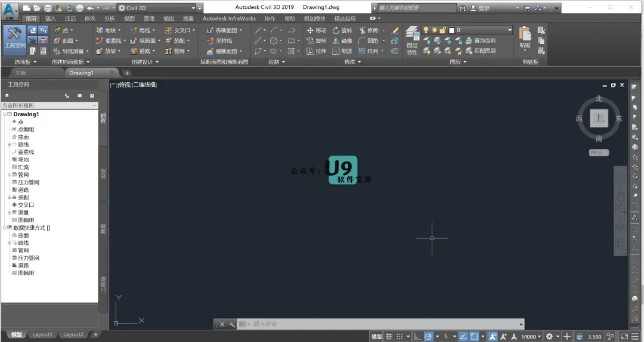This screenshot has width=644, height=342.
Task: Click the 置为当前 make current button
Action: click(481, 41)
